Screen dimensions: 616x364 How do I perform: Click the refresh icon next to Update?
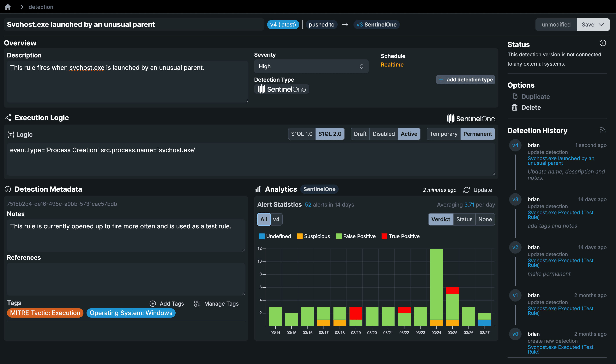tap(466, 190)
